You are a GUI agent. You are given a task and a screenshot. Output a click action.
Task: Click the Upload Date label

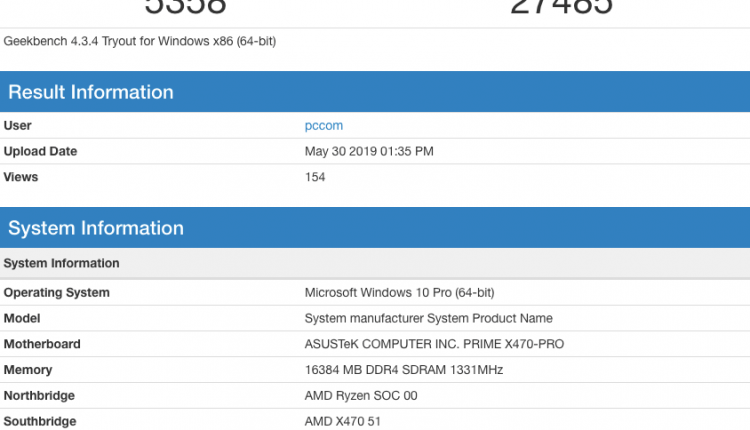(40, 151)
